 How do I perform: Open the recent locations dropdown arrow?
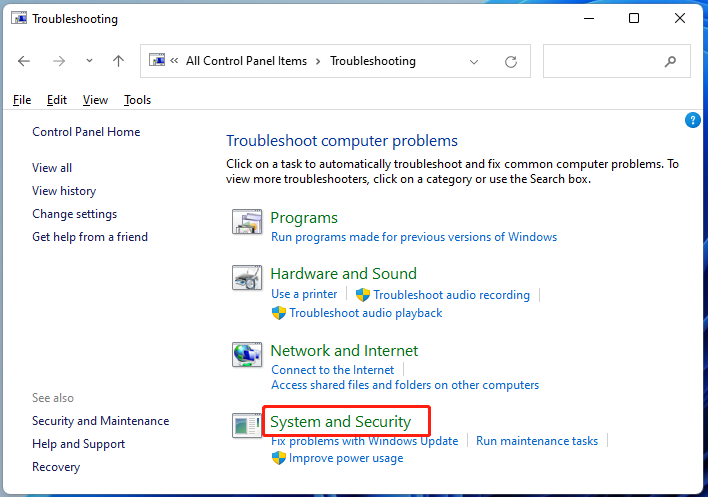pyautogui.click(x=89, y=60)
